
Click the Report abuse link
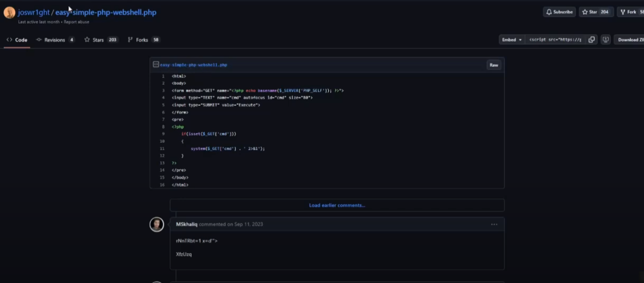pyautogui.click(x=77, y=22)
